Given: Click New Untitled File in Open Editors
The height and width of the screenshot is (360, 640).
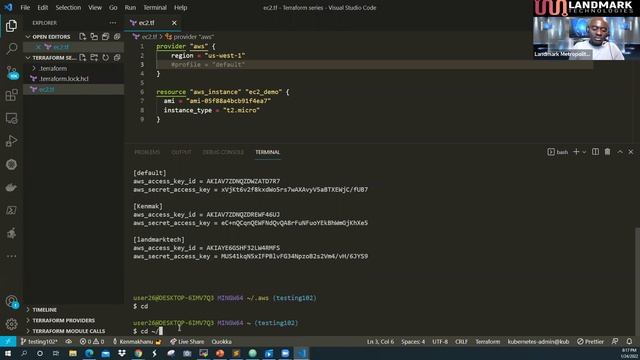Looking at the screenshot, I should [x=82, y=37].
